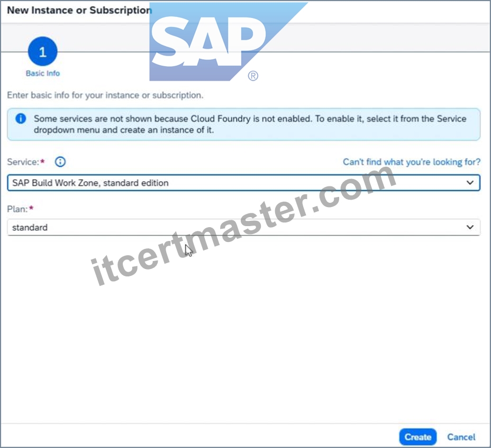Click the Cancel button
This screenshot has width=491, height=448.
coord(461,437)
